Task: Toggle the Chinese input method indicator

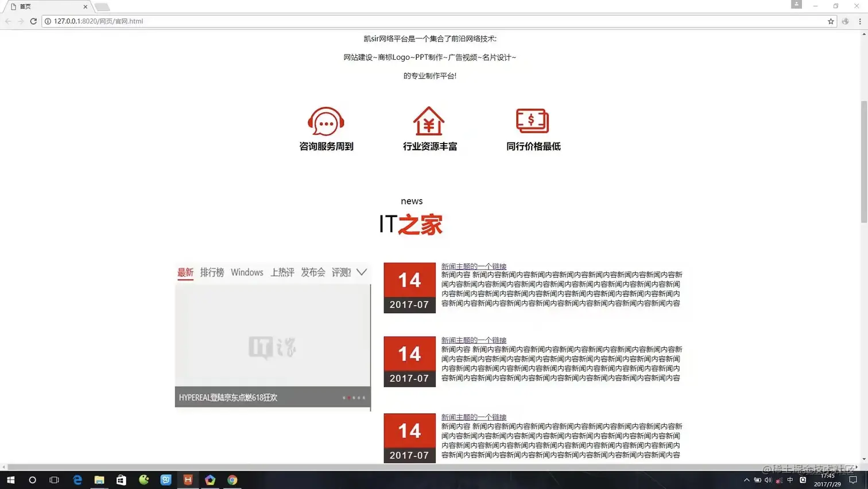Action: pyautogui.click(x=790, y=480)
